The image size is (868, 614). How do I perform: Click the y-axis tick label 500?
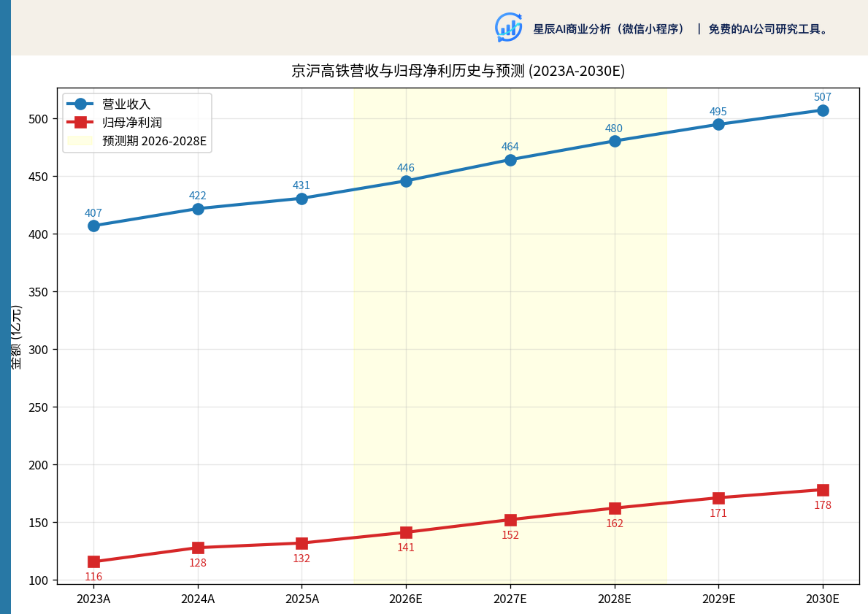[x=38, y=119]
